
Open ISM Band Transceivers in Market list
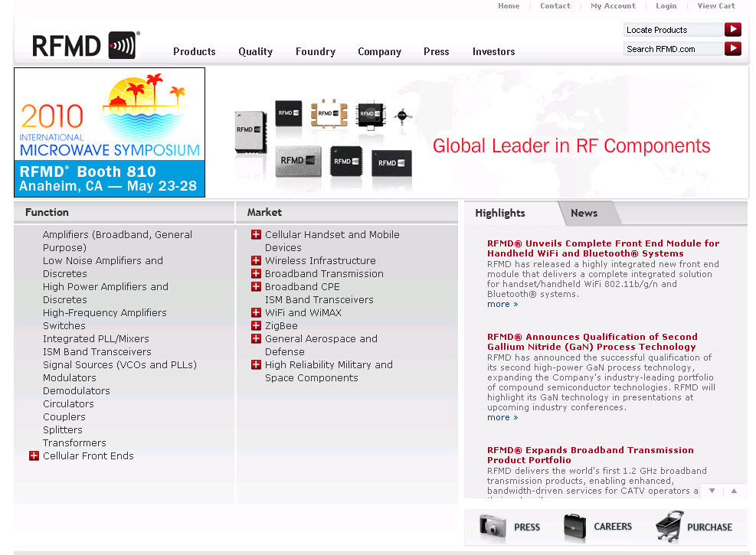click(319, 299)
